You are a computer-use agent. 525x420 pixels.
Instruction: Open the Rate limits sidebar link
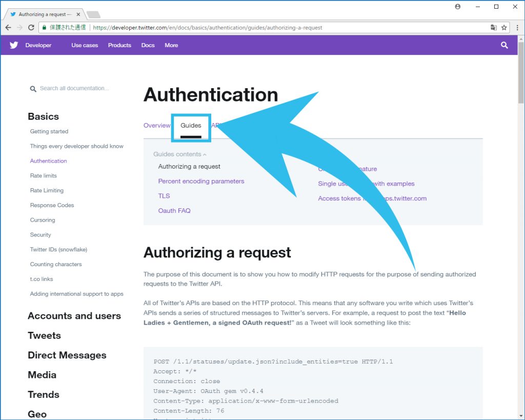(44, 175)
